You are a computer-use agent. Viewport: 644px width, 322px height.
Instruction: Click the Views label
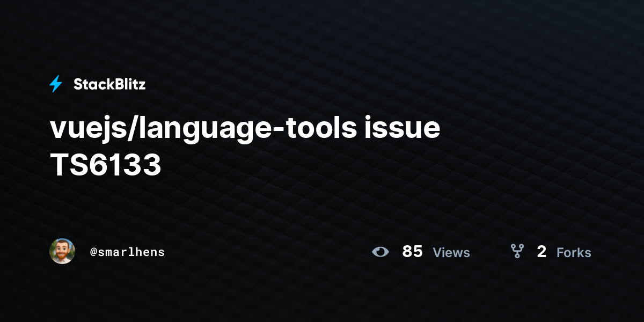click(451, 252)
